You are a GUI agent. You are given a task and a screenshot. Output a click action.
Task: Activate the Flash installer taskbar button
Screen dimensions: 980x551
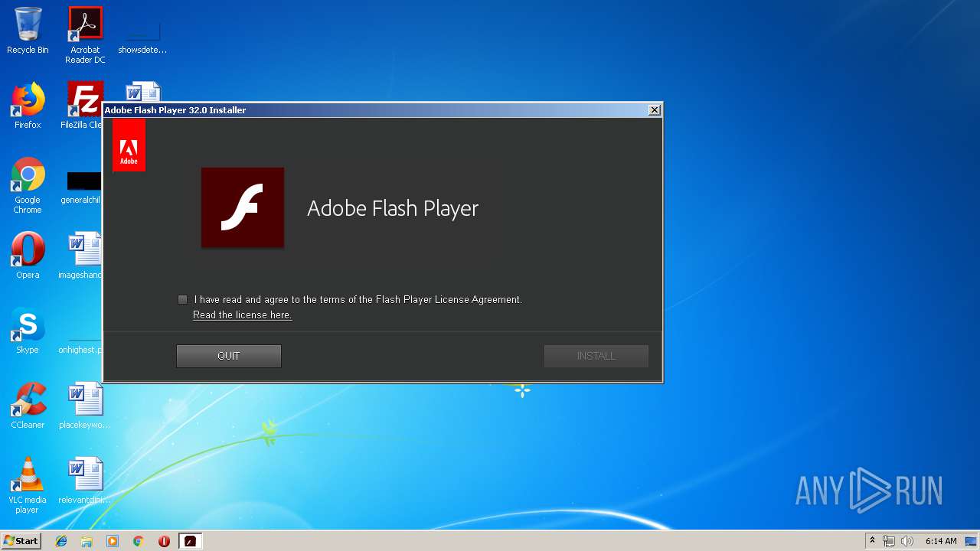point(190,541)
